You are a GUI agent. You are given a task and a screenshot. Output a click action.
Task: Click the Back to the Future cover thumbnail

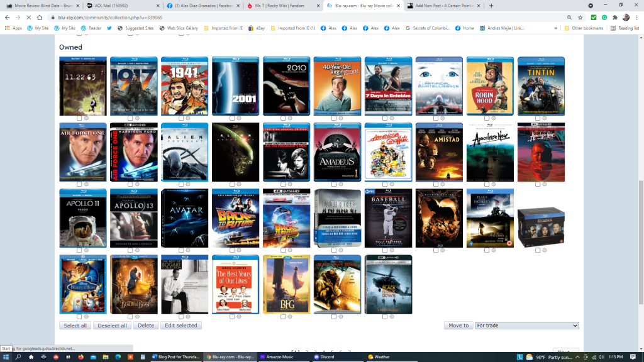point(235,218)
